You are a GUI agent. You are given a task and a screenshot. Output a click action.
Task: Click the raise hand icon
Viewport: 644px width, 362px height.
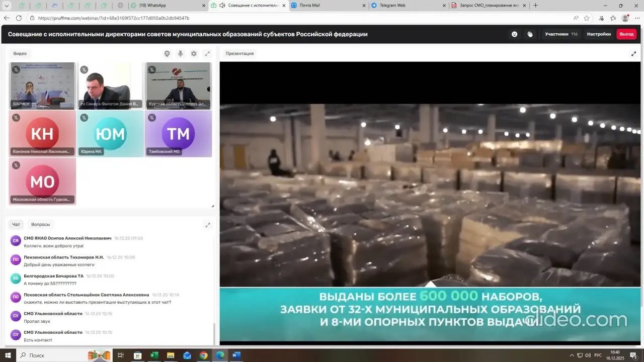click(530, 34)
